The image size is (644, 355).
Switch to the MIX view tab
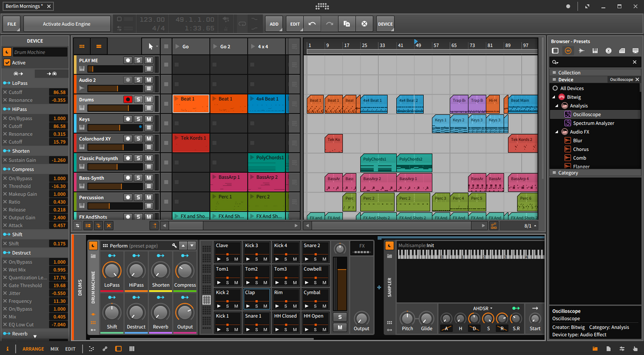pos(55,349)
